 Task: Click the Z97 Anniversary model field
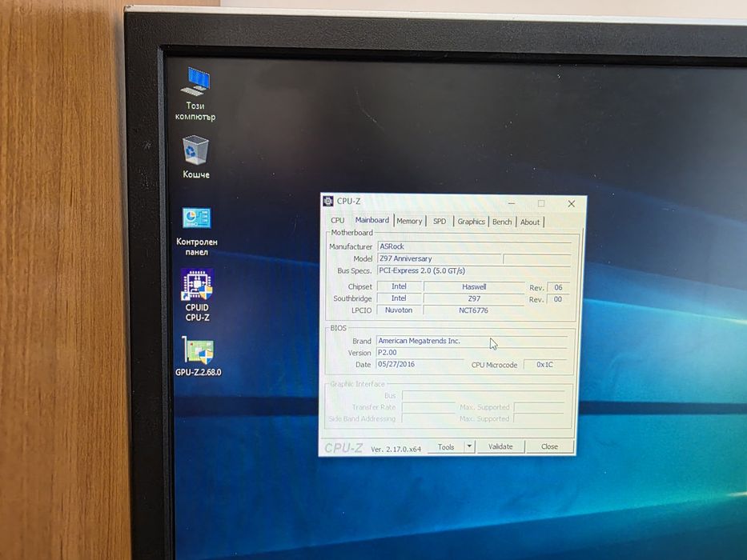pos(440,258)
